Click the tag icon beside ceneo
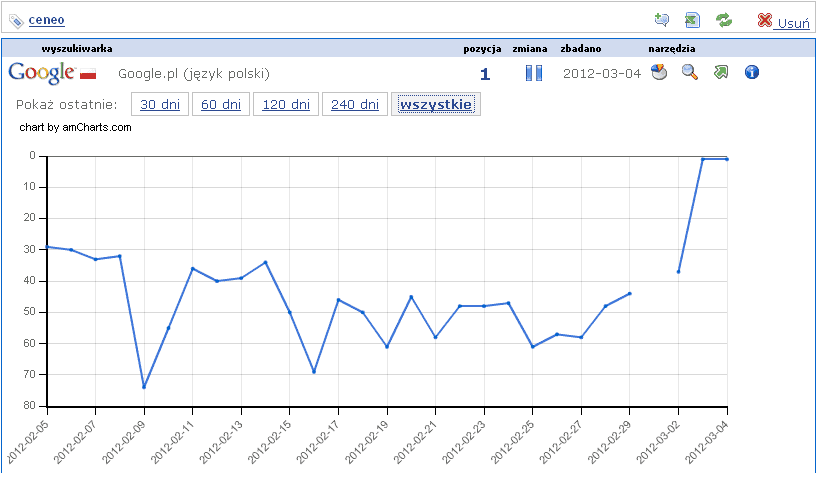The width and height of the screenshot is (819, 491). pos(16,20)
